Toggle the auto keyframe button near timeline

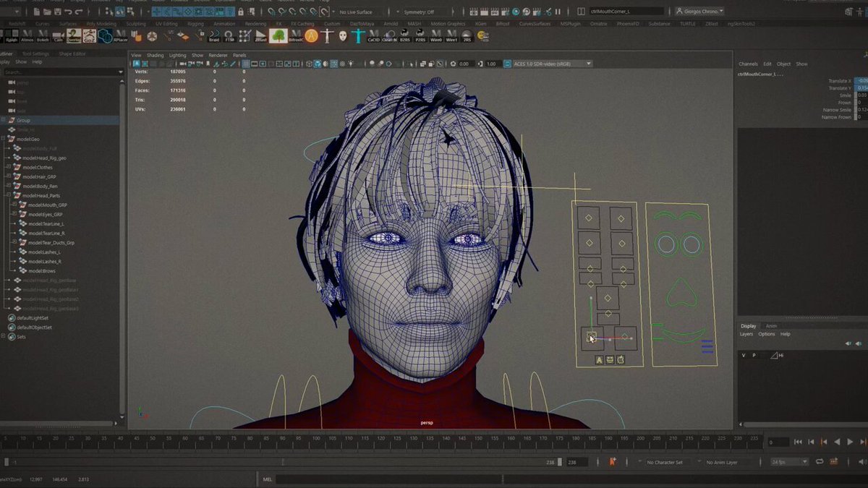point(613,461)
